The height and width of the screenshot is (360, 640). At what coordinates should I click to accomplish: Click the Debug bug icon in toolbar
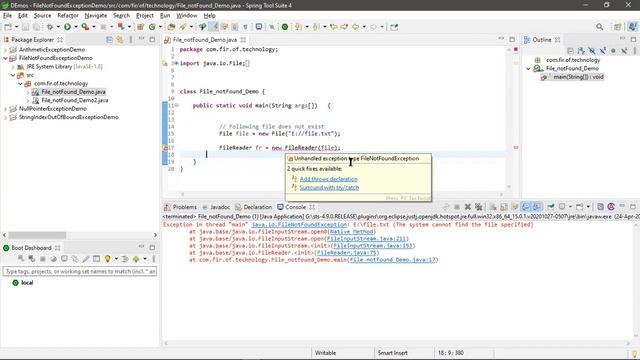pyautogui.click(x=50, y=27)
